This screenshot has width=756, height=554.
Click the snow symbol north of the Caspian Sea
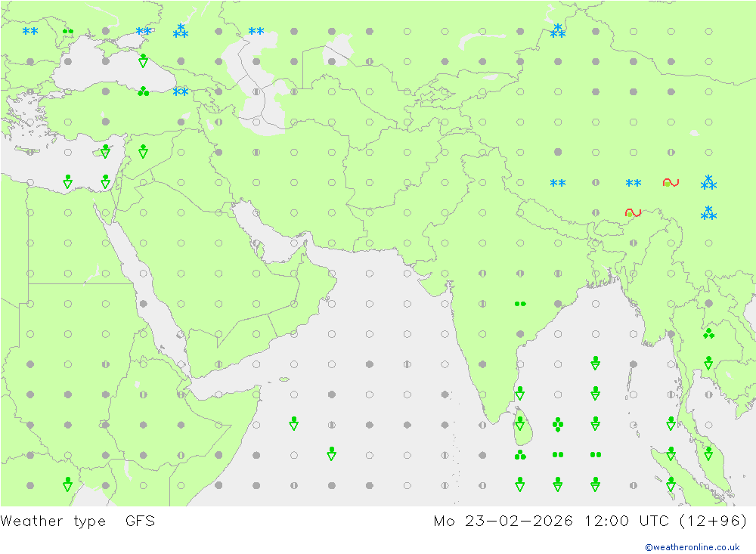256,31
